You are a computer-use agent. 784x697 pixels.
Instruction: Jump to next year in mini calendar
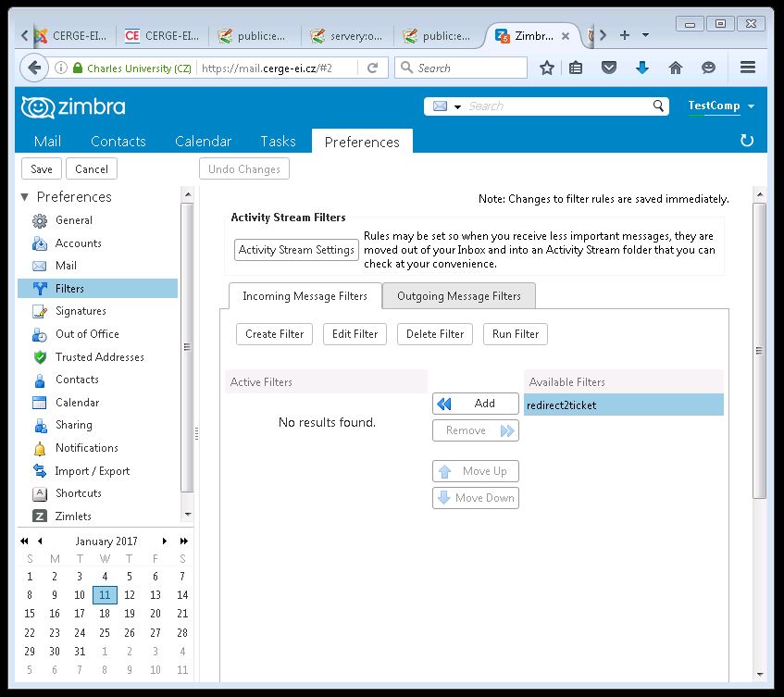coord(183,541)
